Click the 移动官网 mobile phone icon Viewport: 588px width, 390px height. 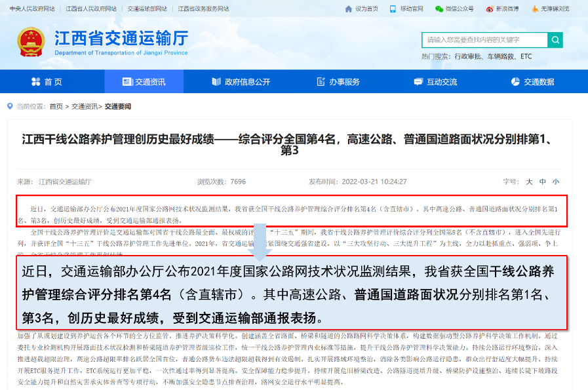[393, 9]
